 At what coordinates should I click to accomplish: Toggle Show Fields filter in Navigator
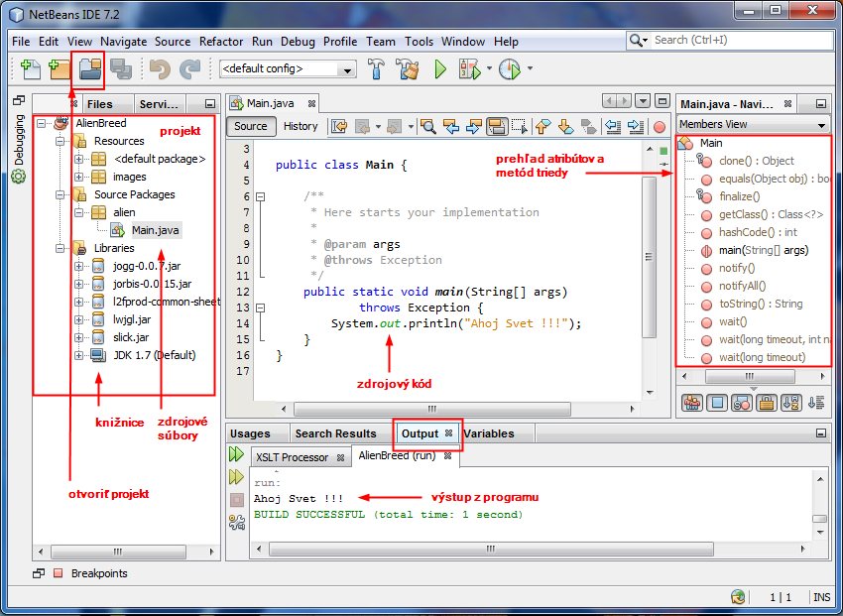717,403
